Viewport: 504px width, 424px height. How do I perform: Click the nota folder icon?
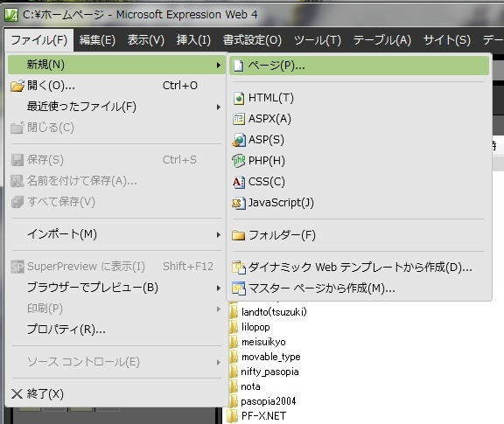pos(234,386)
